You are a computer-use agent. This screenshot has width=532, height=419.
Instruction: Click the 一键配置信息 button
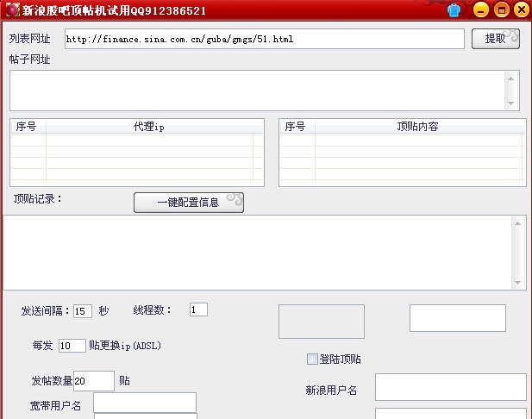pyautogui.click(x=189, y=203)
